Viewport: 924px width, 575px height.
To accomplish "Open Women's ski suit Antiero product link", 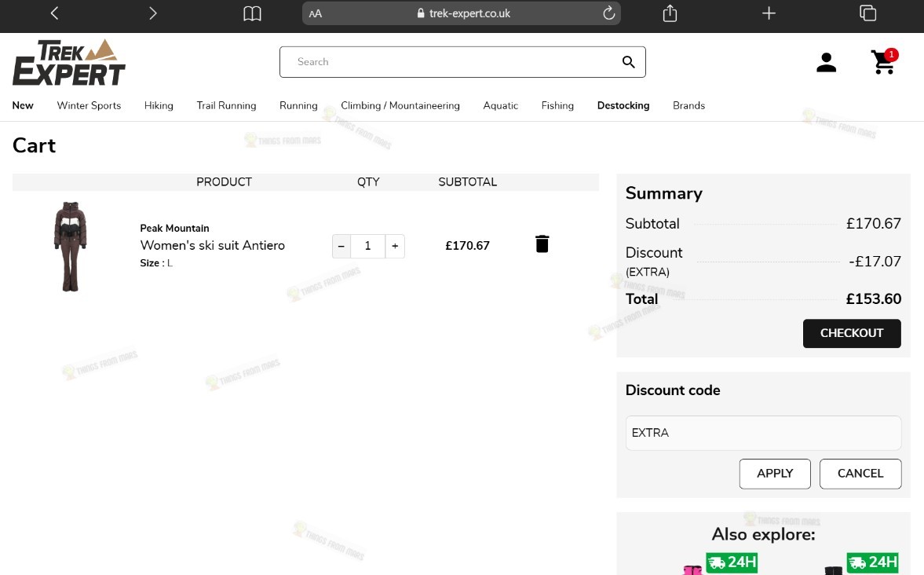I will [x=212, y=245].
